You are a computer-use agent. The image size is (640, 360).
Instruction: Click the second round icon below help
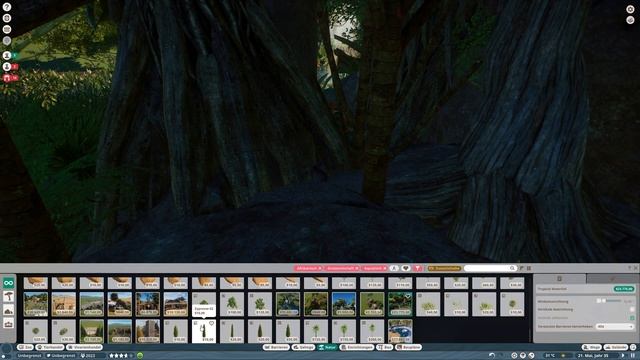point(7,18)
